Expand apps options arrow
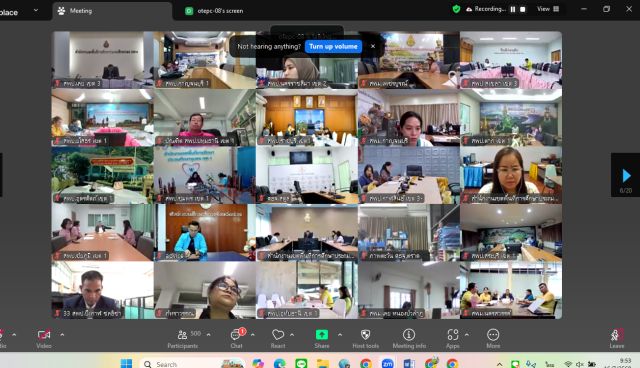 tap(467, 335)
